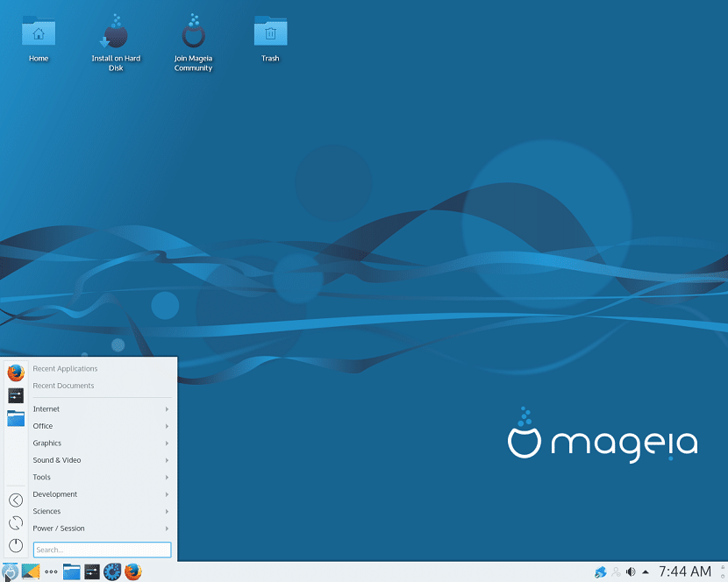Screen dimensions: 728x582
Task: Click the network status icon in system tray
Action: coord(602,571)
